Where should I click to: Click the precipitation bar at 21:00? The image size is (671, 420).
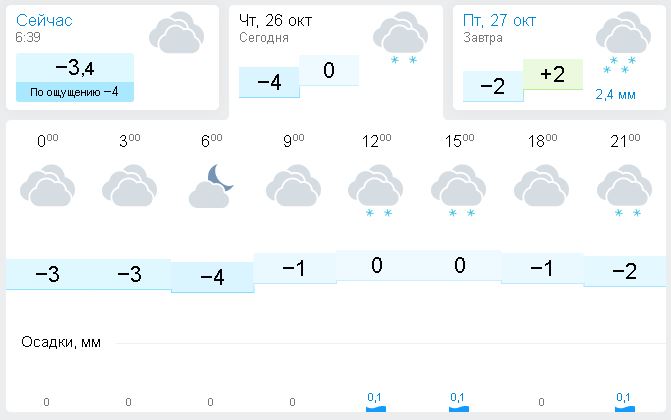pyautogui.click(x=624, y=407)
